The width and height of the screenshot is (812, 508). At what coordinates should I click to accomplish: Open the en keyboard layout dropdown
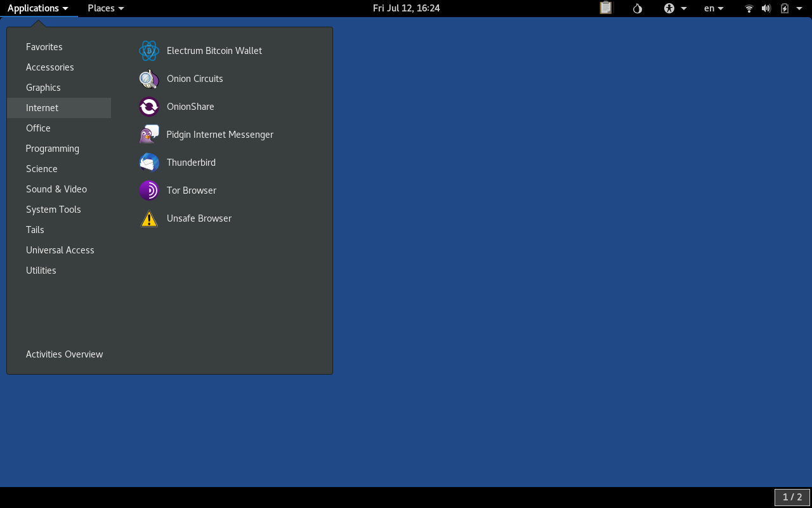[714, 8]
